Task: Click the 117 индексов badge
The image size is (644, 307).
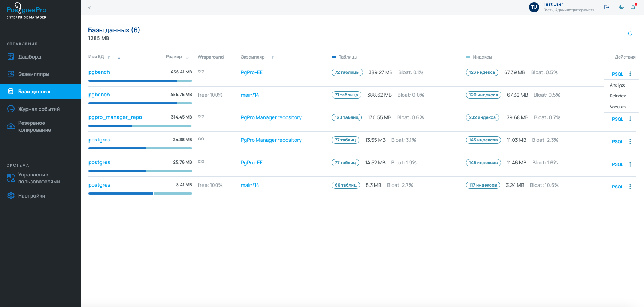Action: (483, 185)
